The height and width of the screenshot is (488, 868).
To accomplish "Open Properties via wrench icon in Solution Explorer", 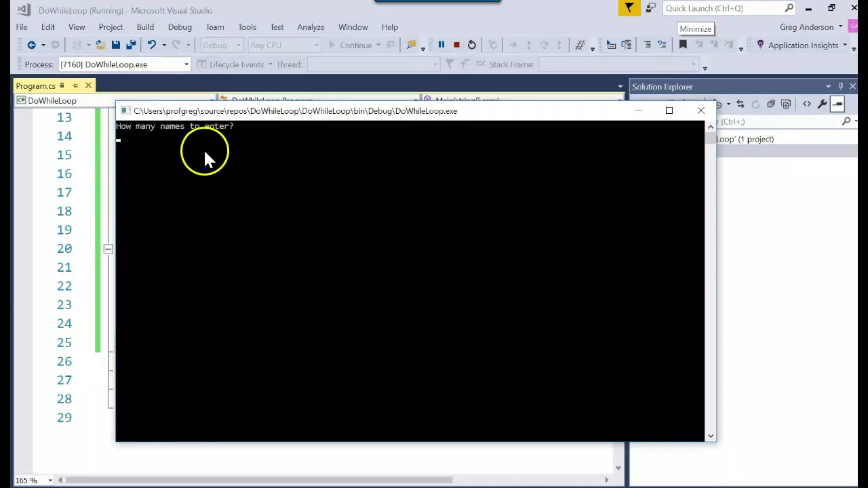I will pyautogui.click(x=822, y=104).
